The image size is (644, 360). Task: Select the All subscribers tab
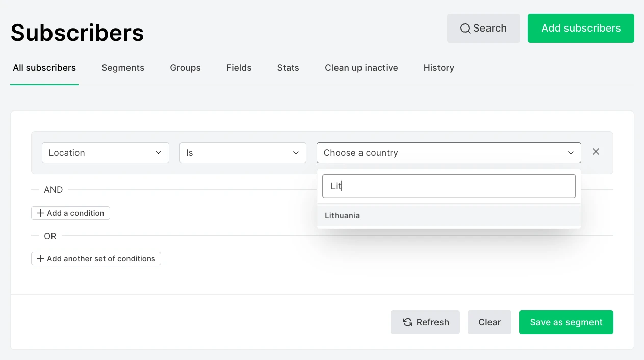pos(44,68)
